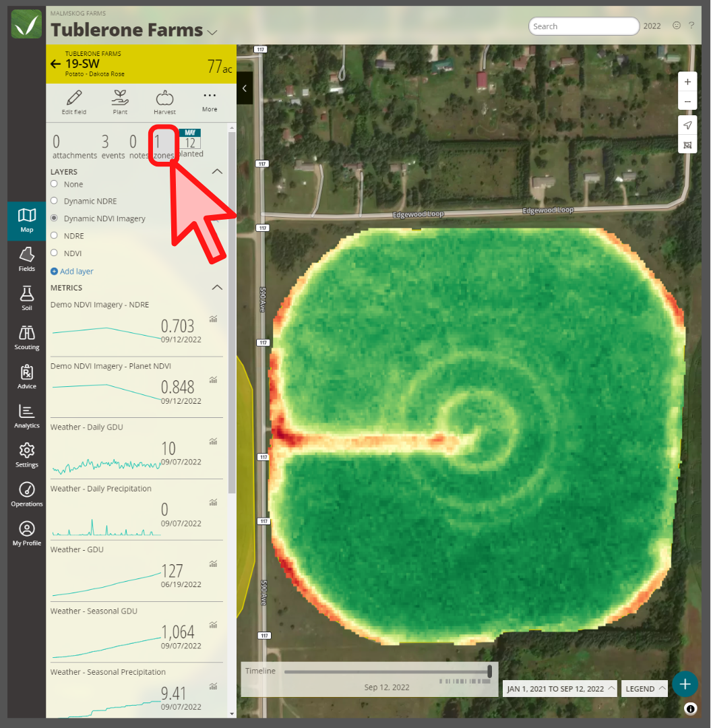Screen dimensions: 711x728
Task: Select the NDVI layer radio button
Action: 55,253
